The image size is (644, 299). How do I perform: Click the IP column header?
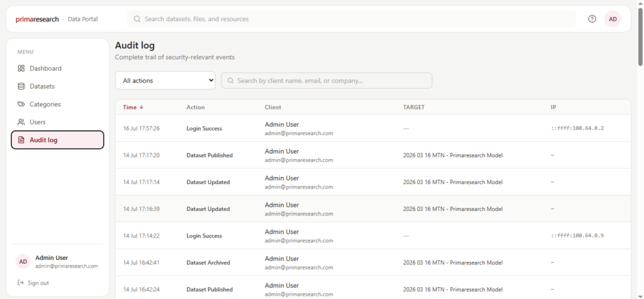pyautogui.click(x=553, y=107)
